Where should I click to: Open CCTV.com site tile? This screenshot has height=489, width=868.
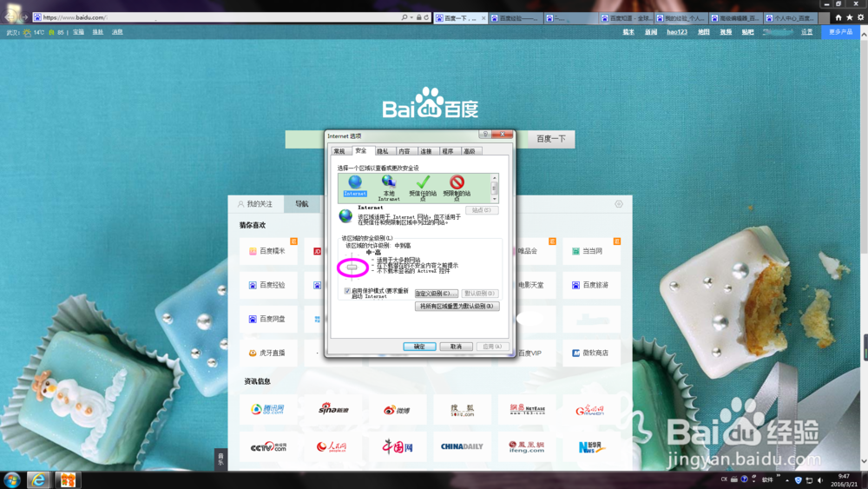click(x=267, y=447)
